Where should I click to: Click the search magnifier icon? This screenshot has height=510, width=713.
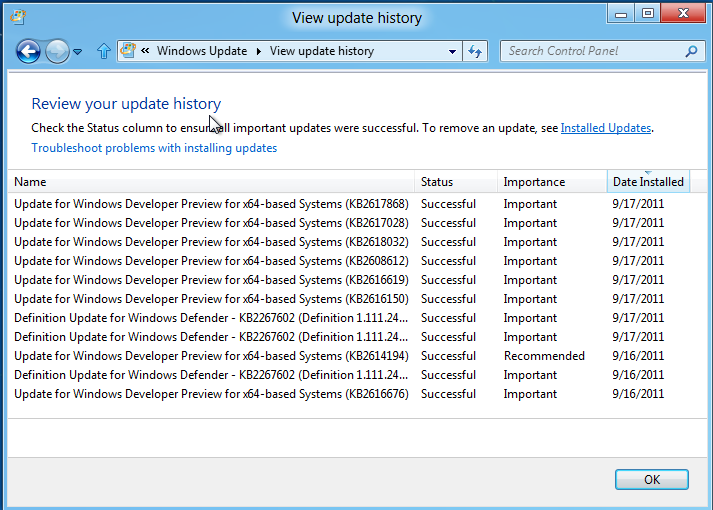tap(691, 51)
